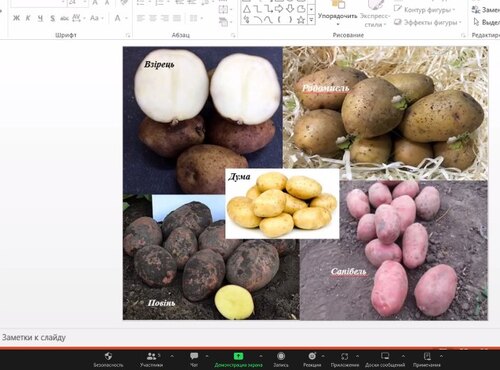The image size is (500, 370).
Task: Open the Контур фигуры dropdown
Action: 424,10
